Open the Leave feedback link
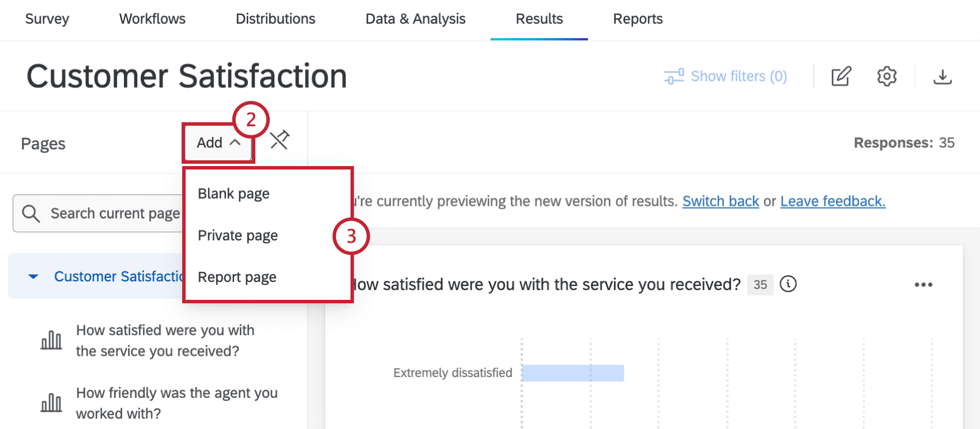 pyautogui.click(x=832, y=201)
